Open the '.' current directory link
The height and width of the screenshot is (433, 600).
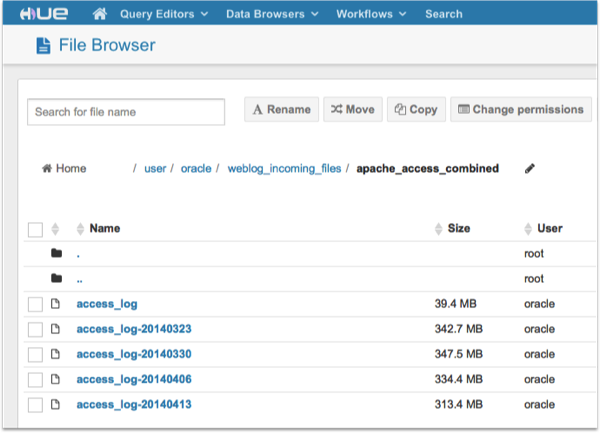click(78, 256)
